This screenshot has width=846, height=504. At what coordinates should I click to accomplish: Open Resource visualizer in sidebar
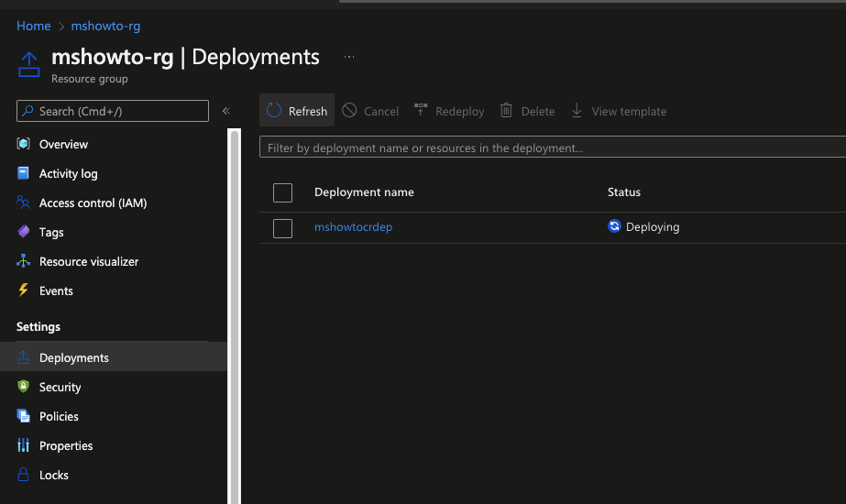89,262
